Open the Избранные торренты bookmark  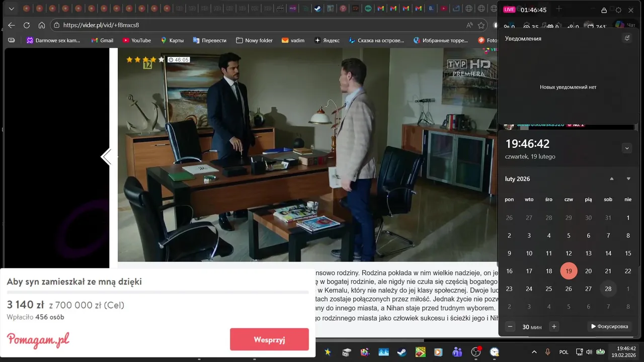(x=441, y=40)
